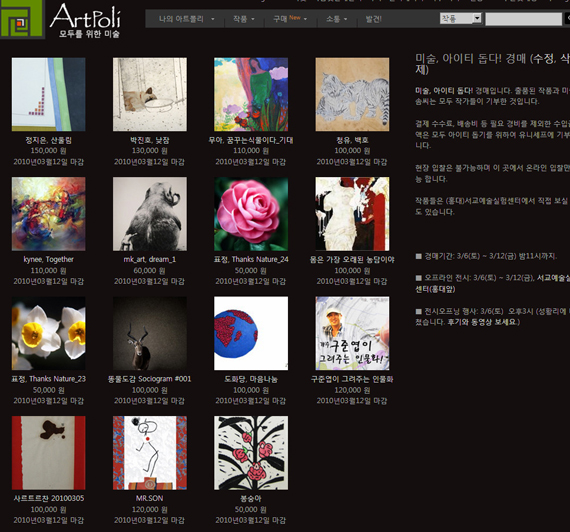
Task: Expand the 작품 navigation menu
Action: point(244,19)
